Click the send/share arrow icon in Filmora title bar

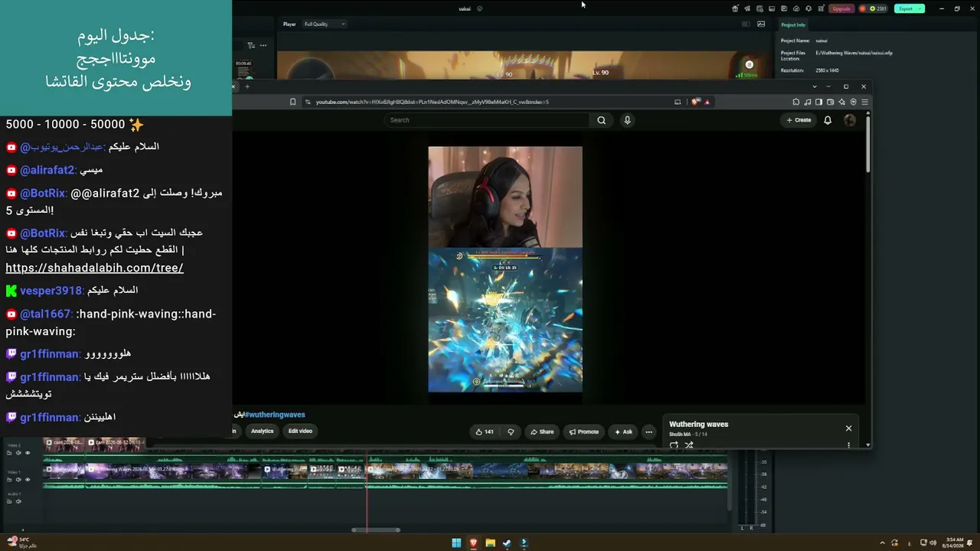tap(747, 8)
